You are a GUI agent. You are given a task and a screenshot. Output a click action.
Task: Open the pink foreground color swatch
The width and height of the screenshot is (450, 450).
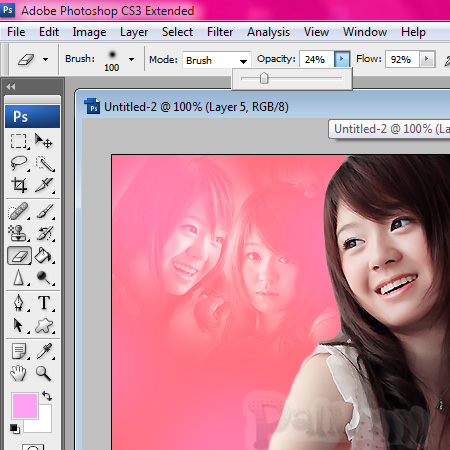point(25,406)
